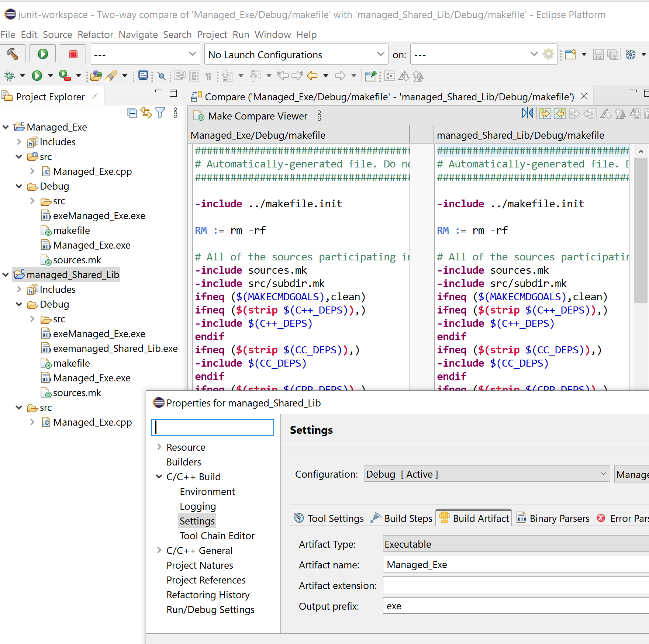Viewport: 649px width, 644px height.
Task: Select exemanaged_Shared_Lib.exe in Project Explorer
Action: coord(115,349)
